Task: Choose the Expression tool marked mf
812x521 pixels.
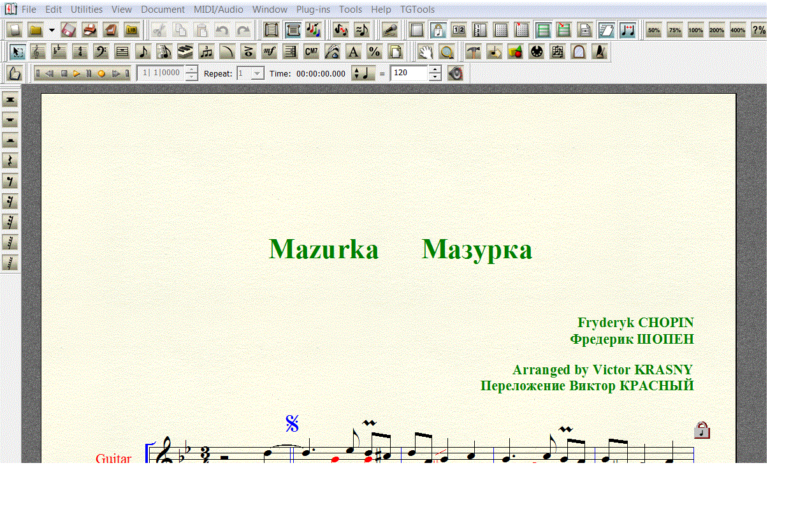Action: (x=270, y=52)
